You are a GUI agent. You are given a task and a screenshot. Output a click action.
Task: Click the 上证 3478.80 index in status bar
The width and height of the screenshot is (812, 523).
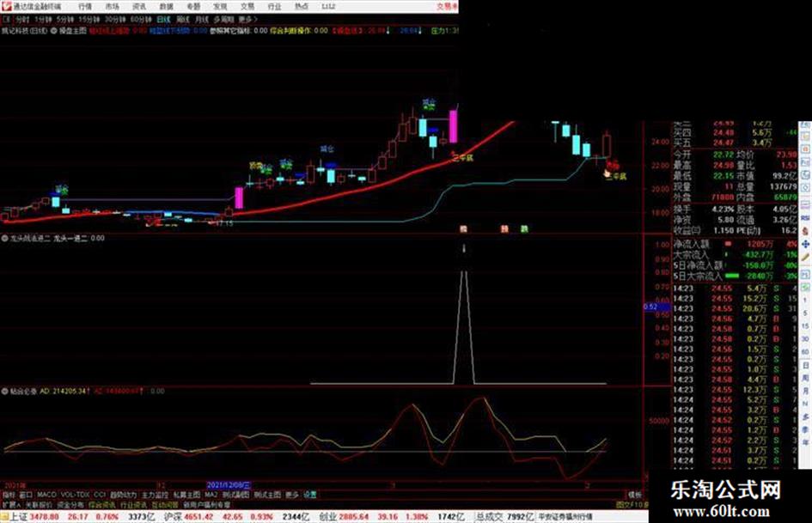click(34, 517)
